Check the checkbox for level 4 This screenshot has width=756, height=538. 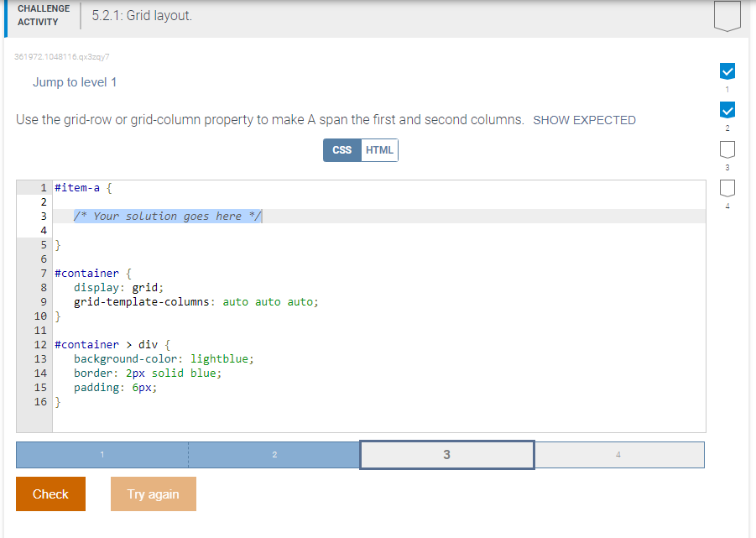tap(727, 188)
